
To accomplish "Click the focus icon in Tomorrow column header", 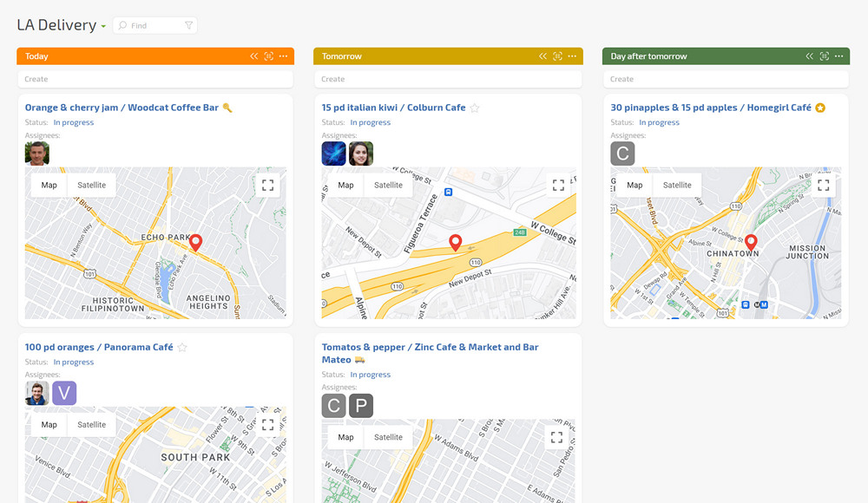I will [x=557, y=56].
